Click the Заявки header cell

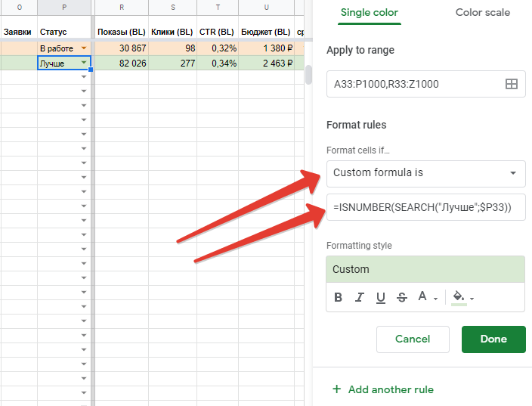(x=19, y=29)
